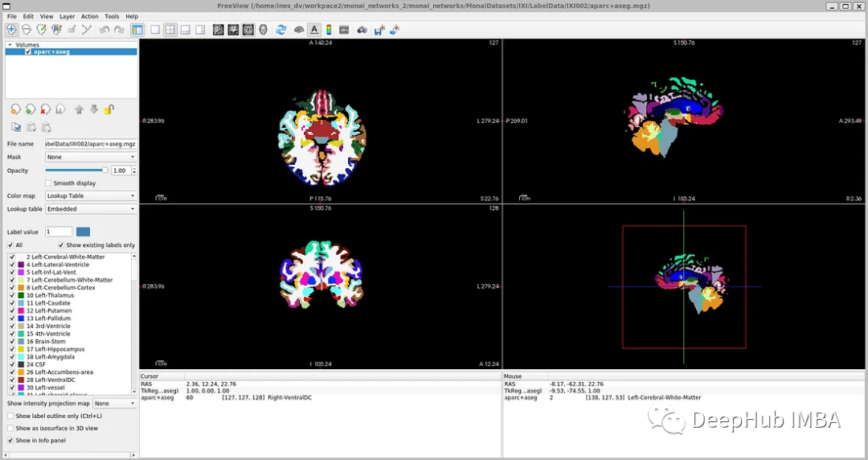Select the 17 Left-Hippocampus label
This screenshot has height=460, width=868.
click(x=55, y=349)
